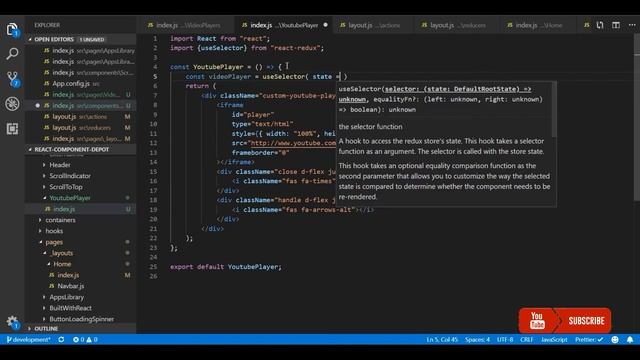640x360 pixels.
Task: Click the useSelector call on line 5
Action: (283, 76)
